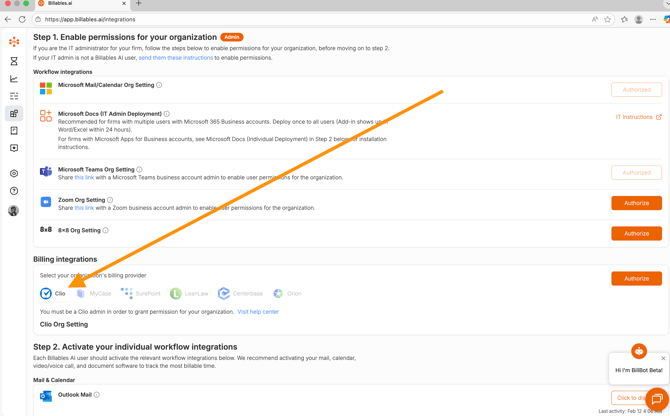
Task: Click info icon beside Zoom Org Setting
Action: coord(110,200)
